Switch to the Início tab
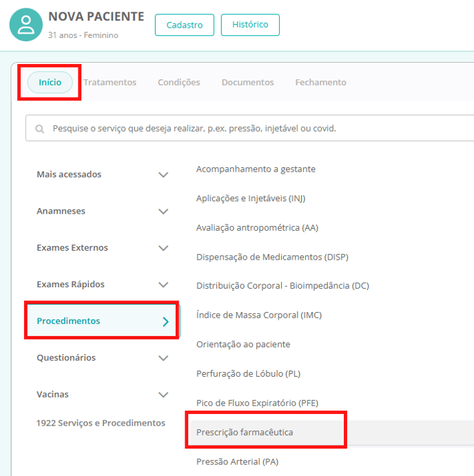Screen dimensions: 474x476 coord(50,83)
